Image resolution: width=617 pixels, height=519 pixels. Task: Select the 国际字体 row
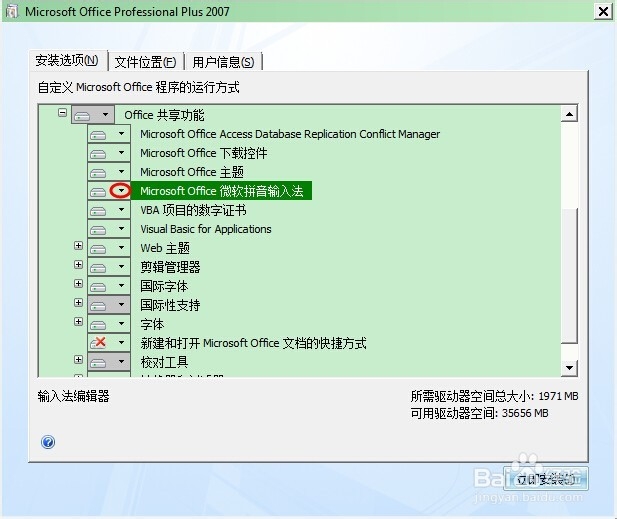pos(164,286)
